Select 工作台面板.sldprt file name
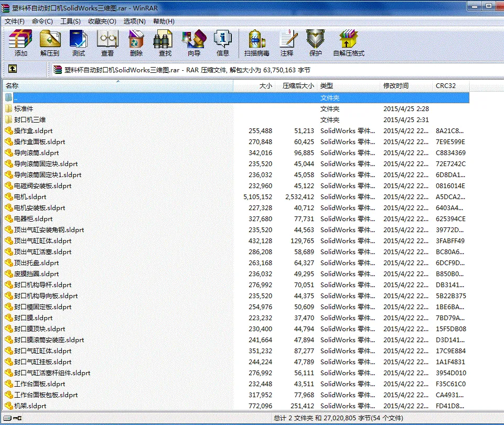Screen dimensions: 504x425 pos(39,384)
